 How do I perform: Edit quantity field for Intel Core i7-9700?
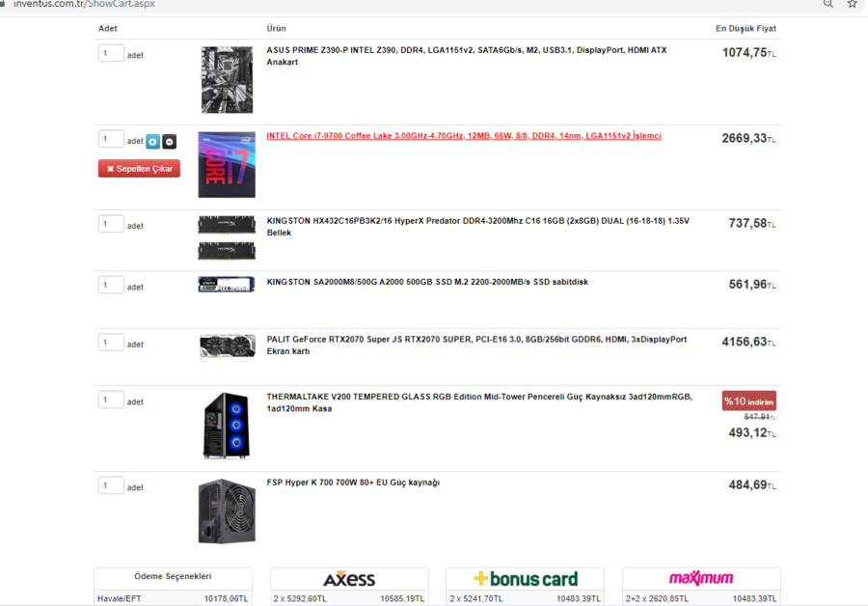point(111,139)
